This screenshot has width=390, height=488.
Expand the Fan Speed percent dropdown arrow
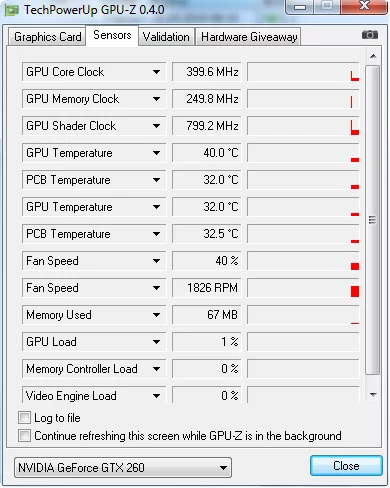156,261
